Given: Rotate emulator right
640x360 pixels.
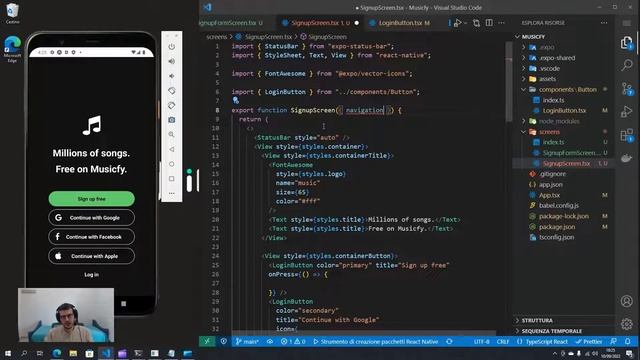Looking at the screenshot, I should 172,105.
